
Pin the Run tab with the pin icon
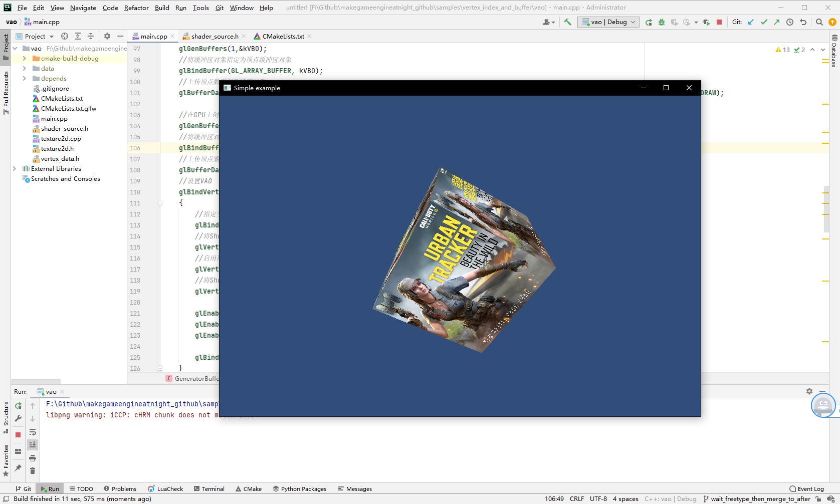pos(18,468)
